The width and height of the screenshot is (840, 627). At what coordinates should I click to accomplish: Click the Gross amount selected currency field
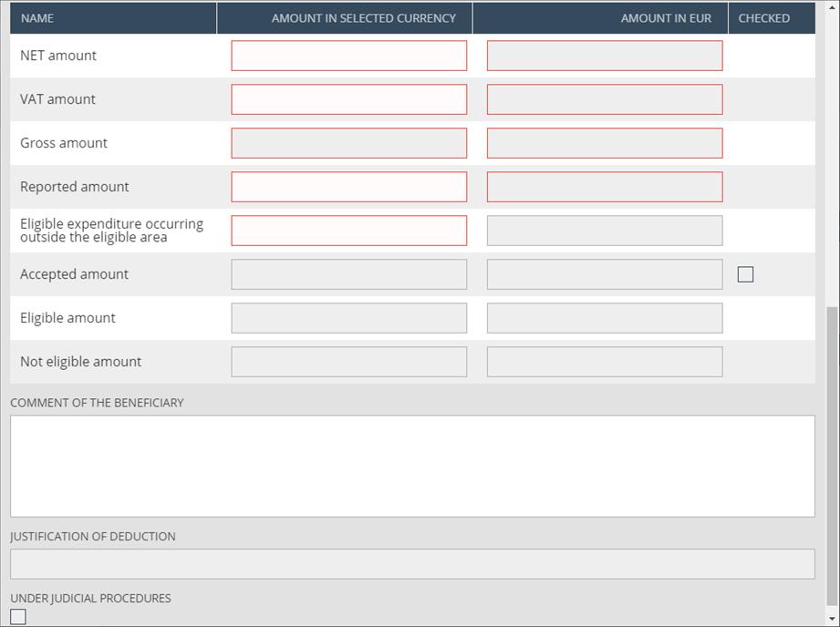[x=348, y=143]
